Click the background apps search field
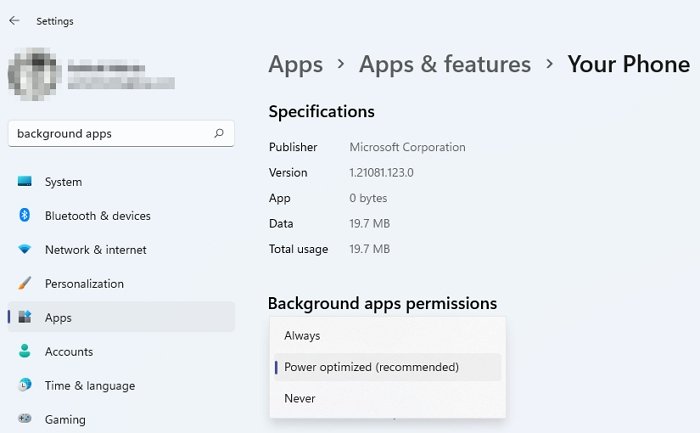The image size is (700, 433). coord(110,133)
